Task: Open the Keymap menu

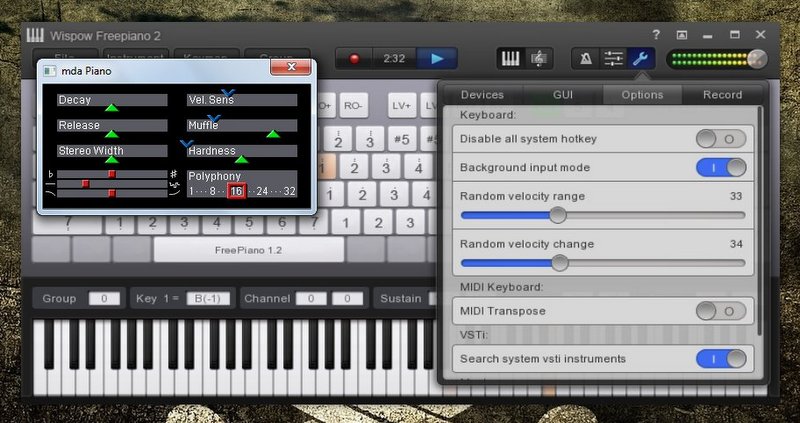Action: [207, 55]
